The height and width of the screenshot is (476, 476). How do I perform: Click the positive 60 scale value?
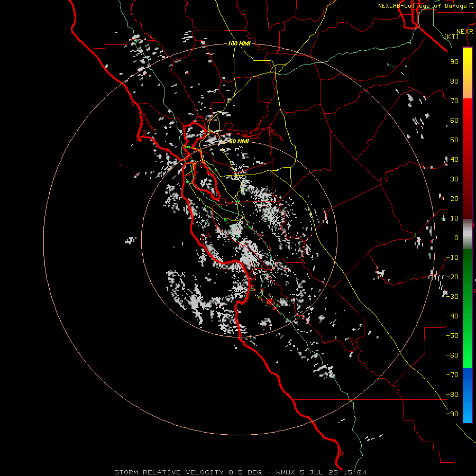coord(454,121)
